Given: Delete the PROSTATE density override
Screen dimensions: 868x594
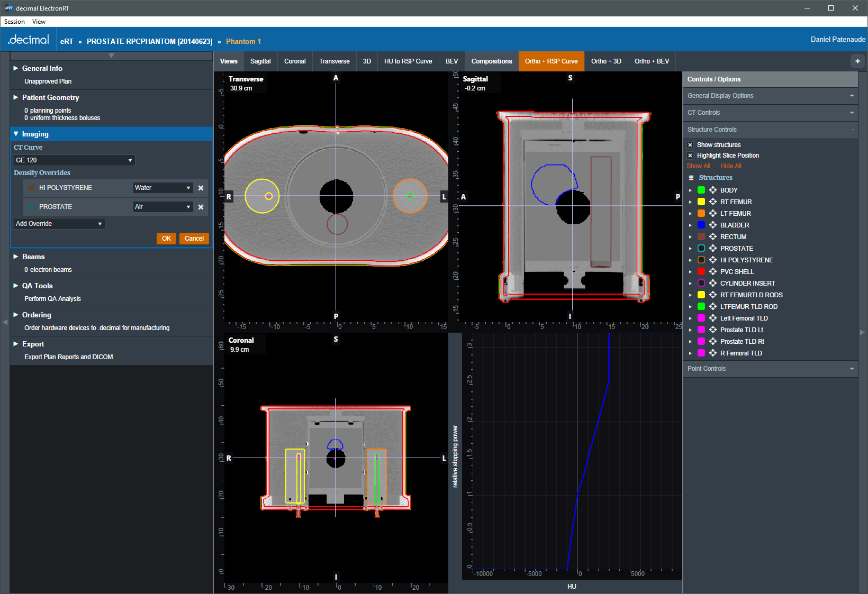Looking at the screenshot, I should [201, 207].
